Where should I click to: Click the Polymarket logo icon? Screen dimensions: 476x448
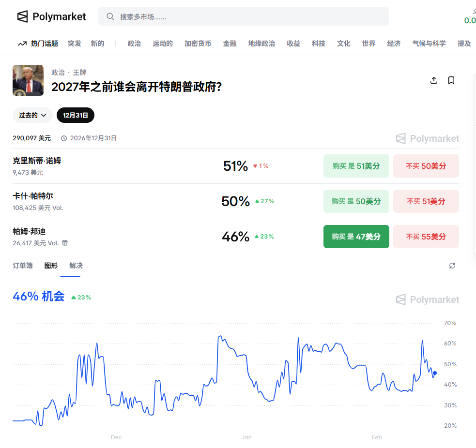23,17
